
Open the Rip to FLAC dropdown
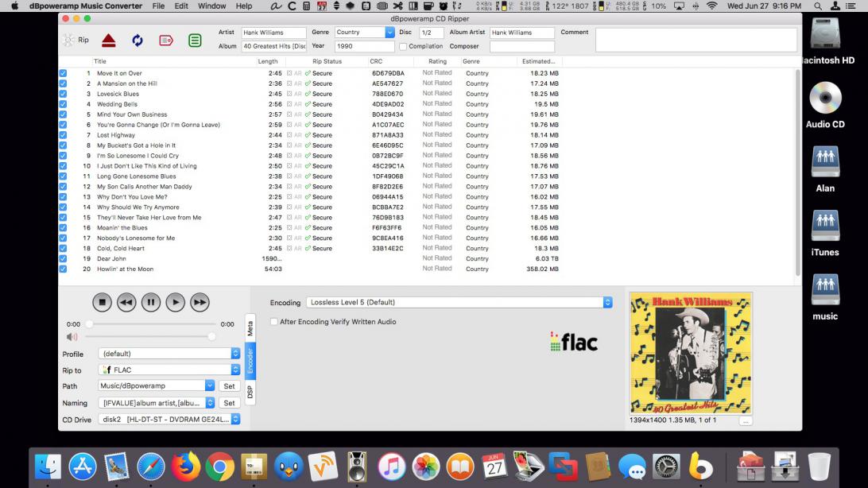tap(169, 370)
